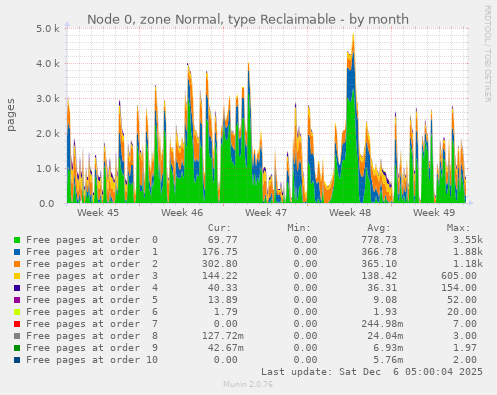497x395 pixels.
Task: Click the blue order 1 legend swatch
Action: pyautogui.click(x=17, y=252)
